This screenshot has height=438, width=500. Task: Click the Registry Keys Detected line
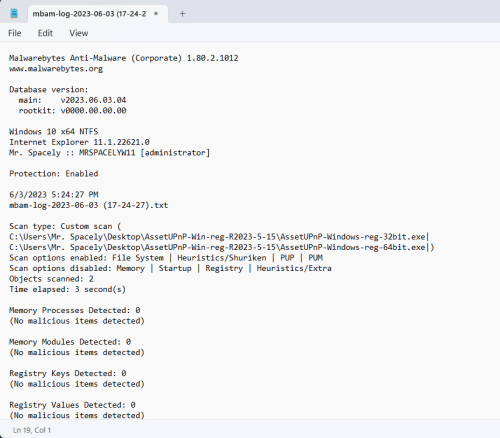pos(68,373)
